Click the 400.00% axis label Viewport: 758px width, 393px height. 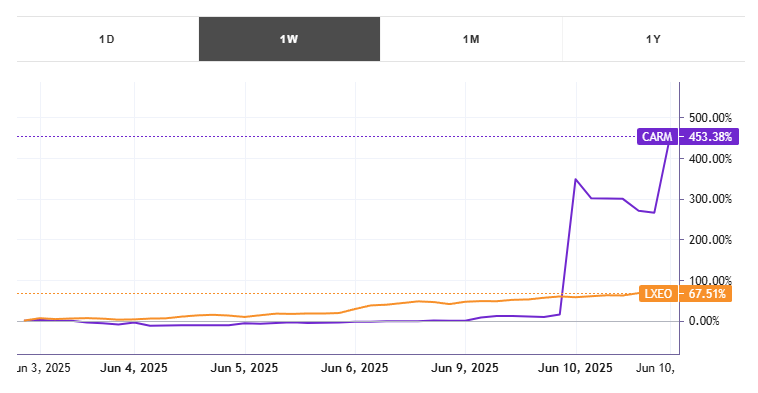pos(710,159)
